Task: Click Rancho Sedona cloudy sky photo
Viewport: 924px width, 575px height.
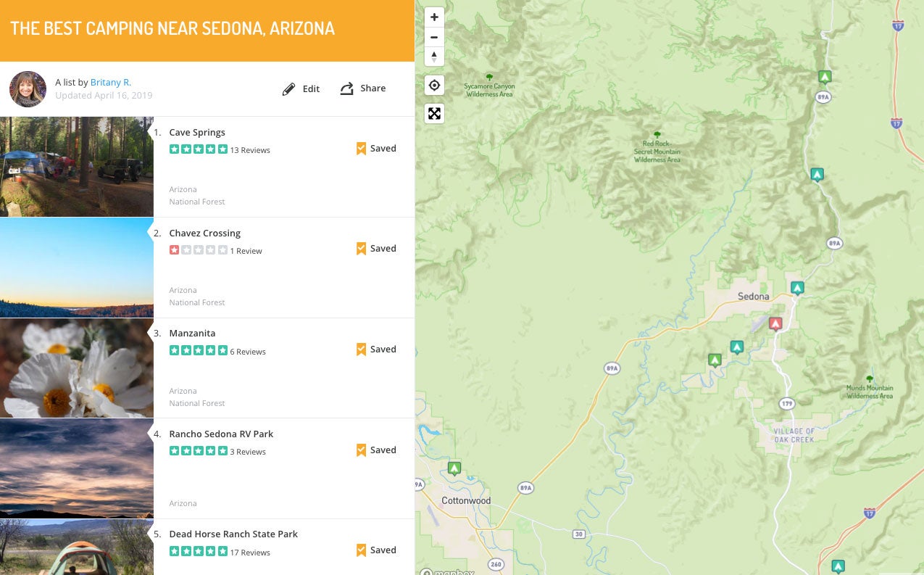Action: 77,468
